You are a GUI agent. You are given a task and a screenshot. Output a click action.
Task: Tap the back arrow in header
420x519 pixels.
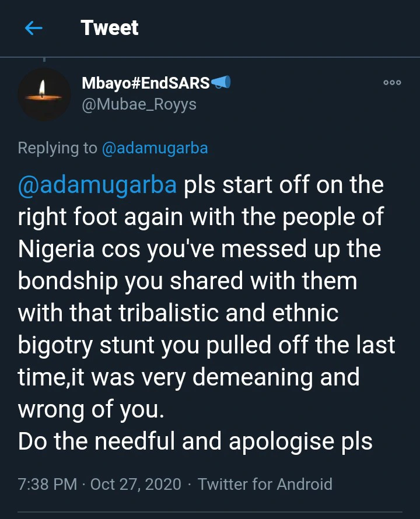(x=34, y=28)
